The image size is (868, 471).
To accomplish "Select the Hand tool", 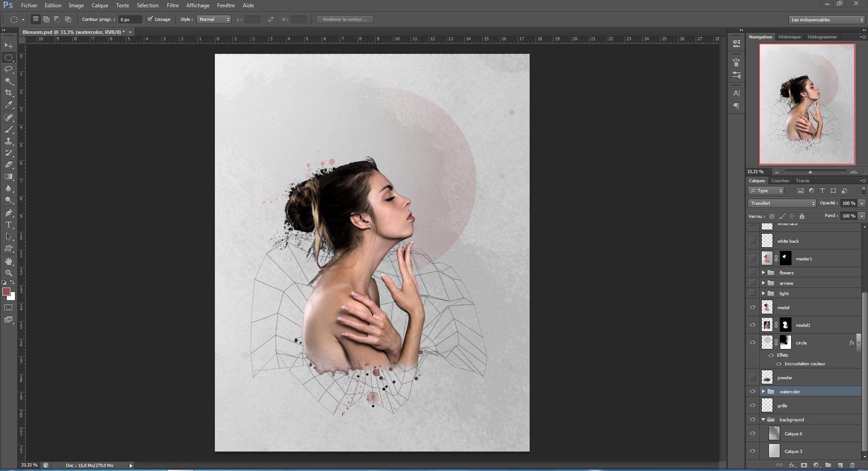I will 9,261.
